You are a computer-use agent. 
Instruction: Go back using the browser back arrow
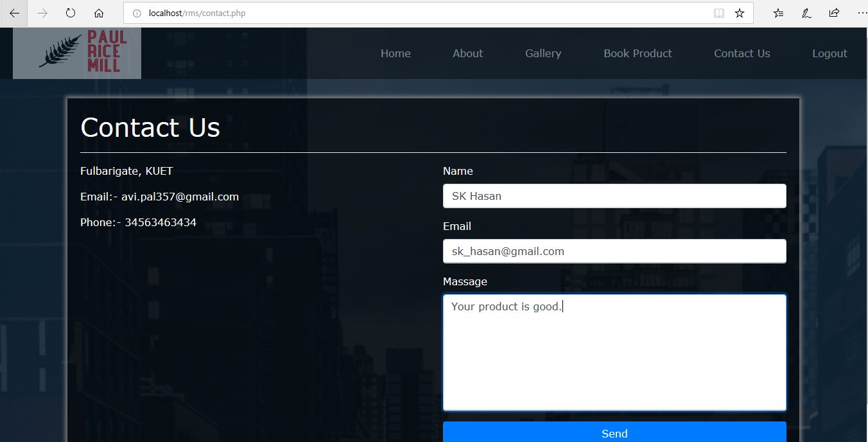(14, 13)
